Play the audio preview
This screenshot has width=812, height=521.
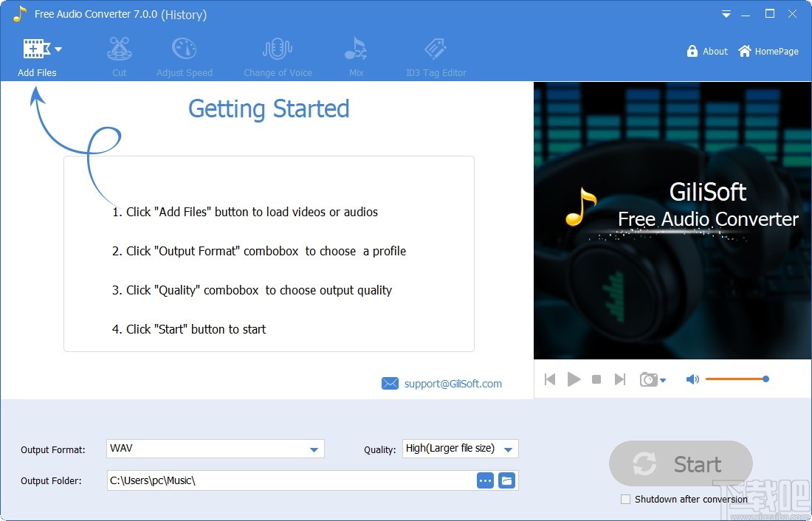tap(574, 379)
